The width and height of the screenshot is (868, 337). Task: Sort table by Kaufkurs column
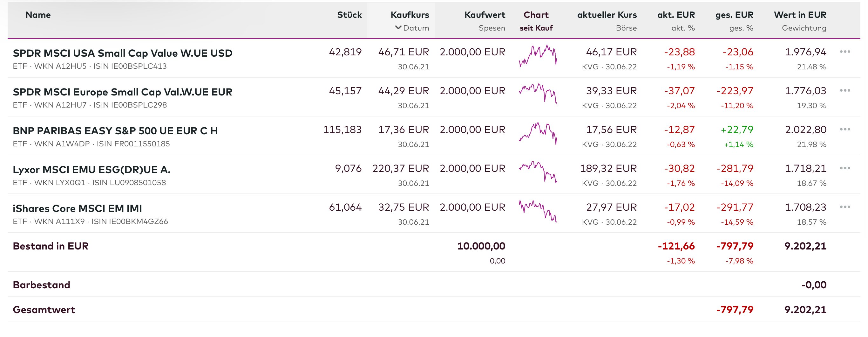tap(410, 15)
